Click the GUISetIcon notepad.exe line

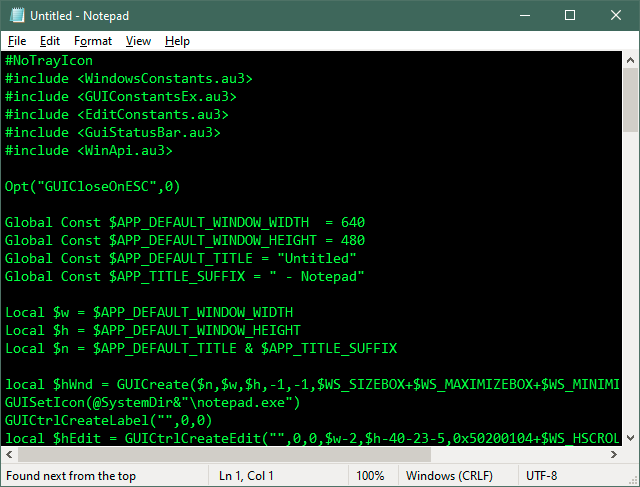(153, 402)
